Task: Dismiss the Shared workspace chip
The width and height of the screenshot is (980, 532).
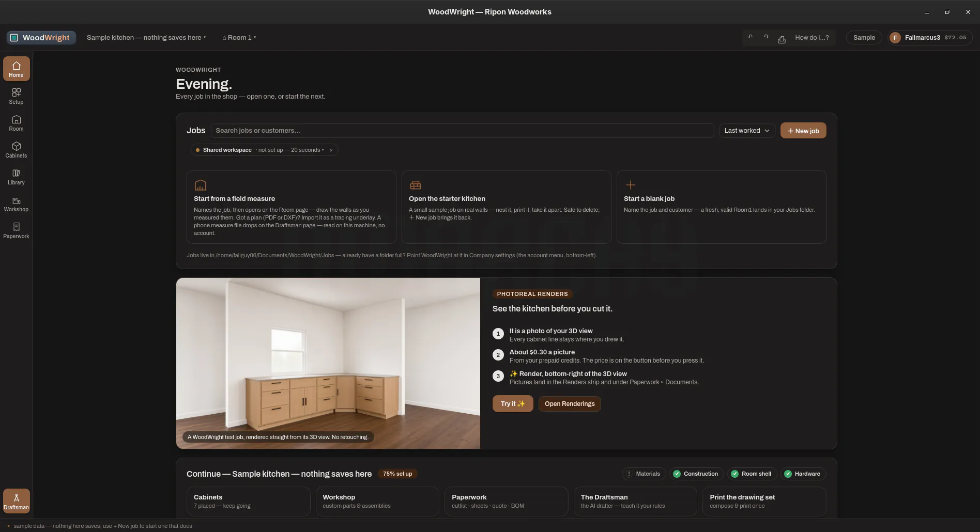Action: [x=331, y=150]
